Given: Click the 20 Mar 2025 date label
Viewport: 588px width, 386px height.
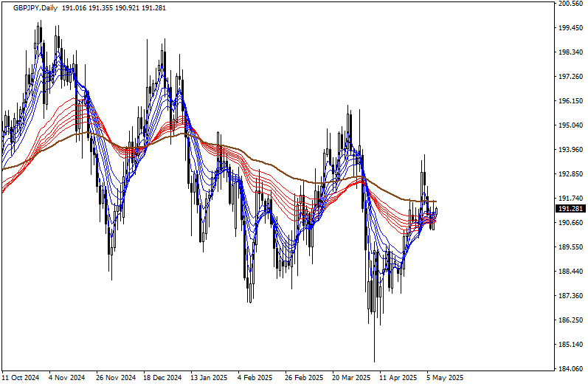Looking at the screenshot, I should [351, 378].
